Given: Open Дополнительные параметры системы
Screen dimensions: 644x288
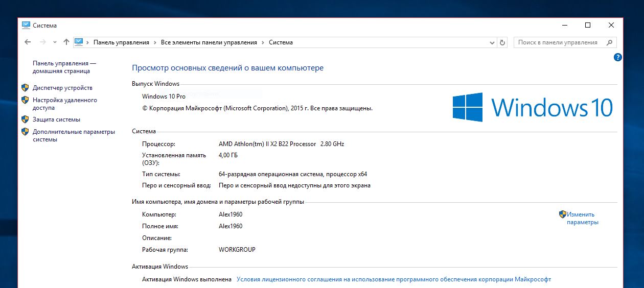Looking at the screenshot, I should (74, 135).
